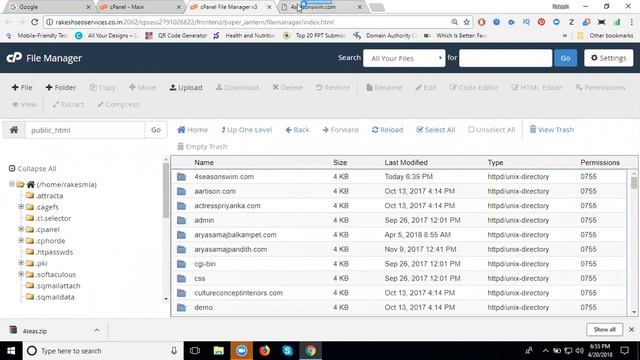This screenshot has width=640, height=360.
Task: Open 4seas.zip download options chevron
Action: (x=97, y=330)
